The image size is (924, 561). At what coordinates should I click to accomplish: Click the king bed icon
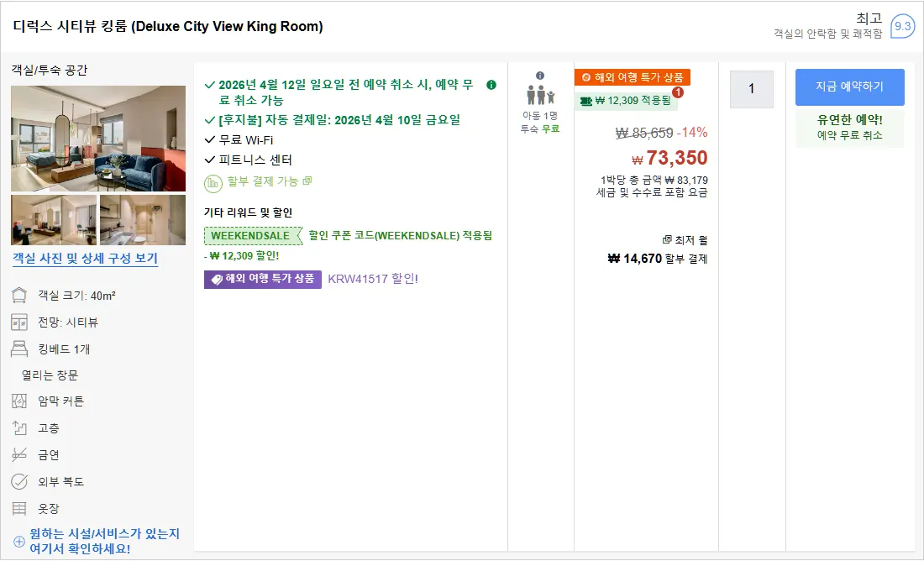[19, 349]
